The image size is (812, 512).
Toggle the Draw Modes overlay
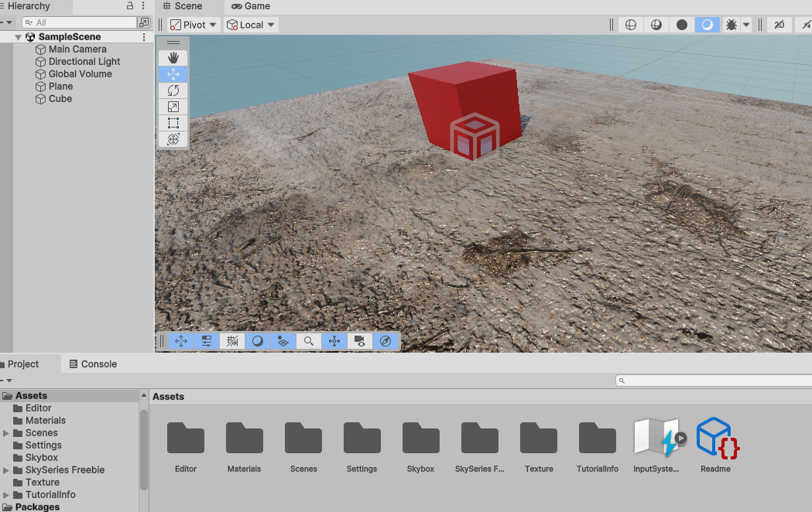(257, 341)
